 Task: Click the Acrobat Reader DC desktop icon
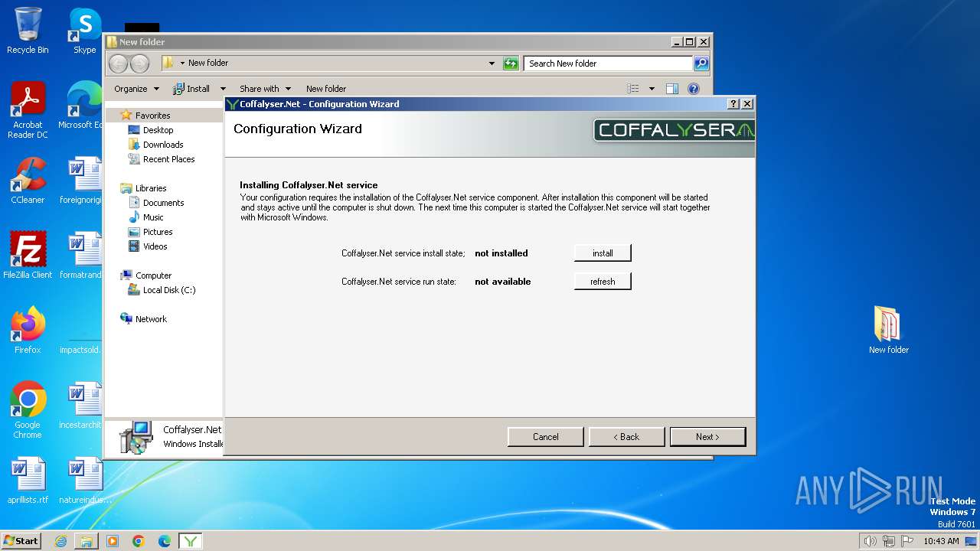click(x=28, y=110)
